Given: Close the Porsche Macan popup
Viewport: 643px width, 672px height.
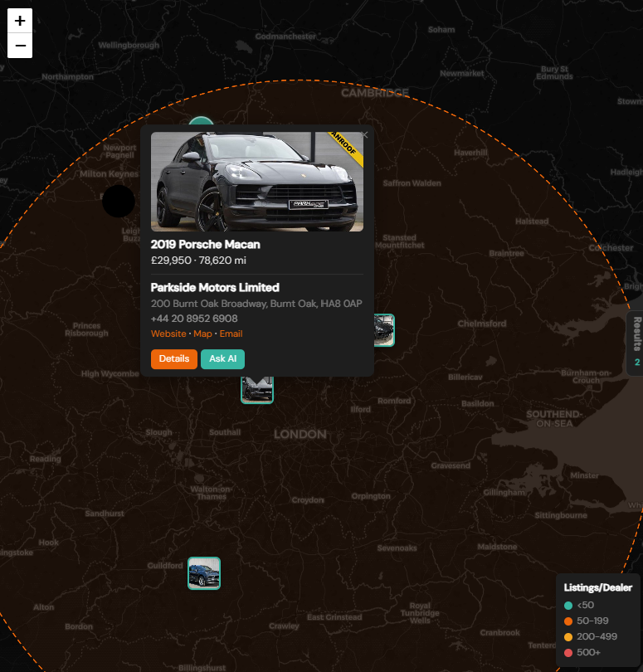Looking at the screenshot, I should (365, 135).
